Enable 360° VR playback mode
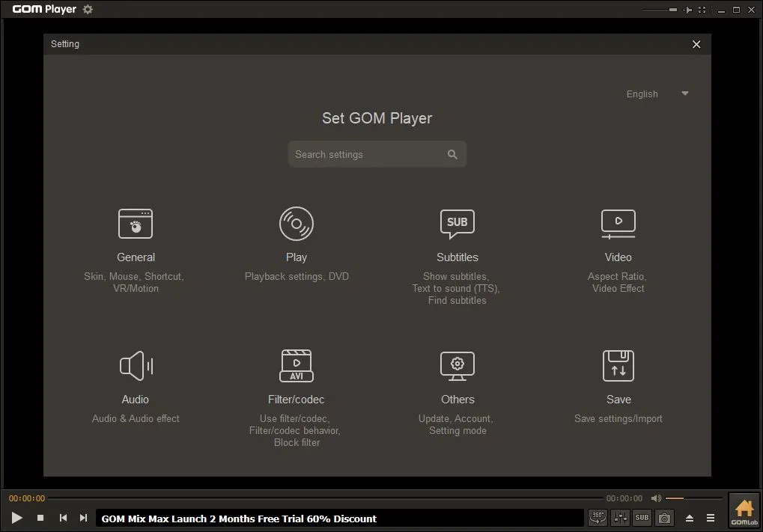The image size is (763, 532). coord(598,517)
